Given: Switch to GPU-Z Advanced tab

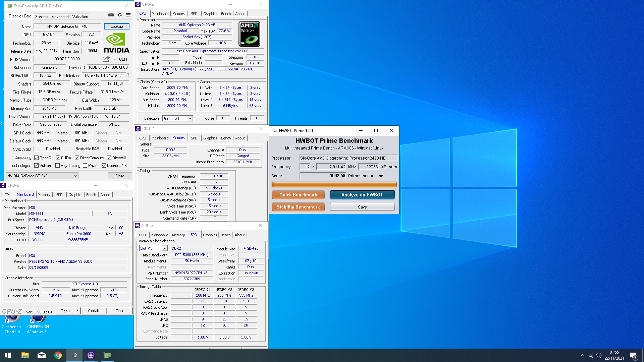Looking at the screenshot, I should click(x=60, y=16).
